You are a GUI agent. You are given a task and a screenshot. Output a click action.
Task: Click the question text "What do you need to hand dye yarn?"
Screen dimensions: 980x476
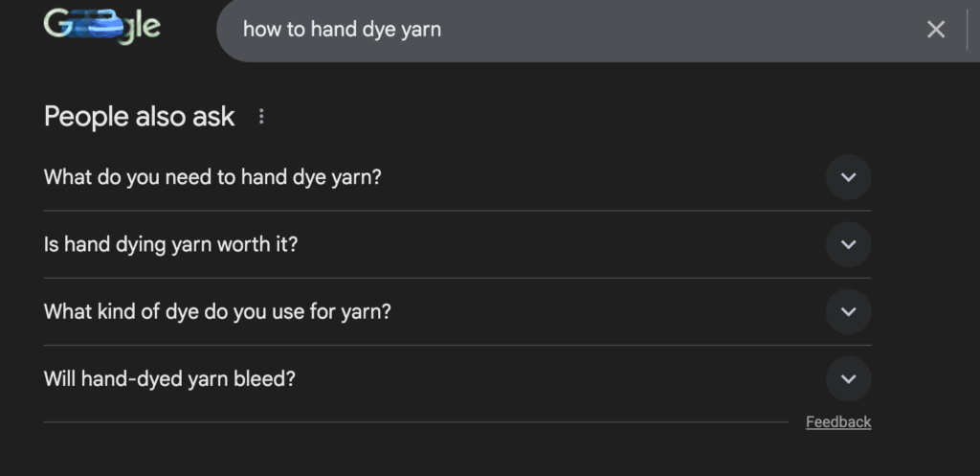click(212, 177)
